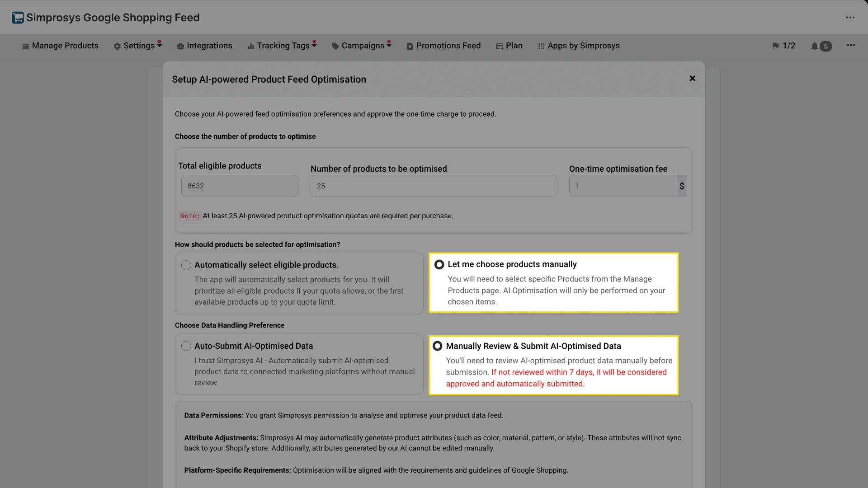The height and width of the screenshot is (488, 868).
Task: Open the top-right ellipsis menu
Action: pyautogui.click(x=851, y=17)
